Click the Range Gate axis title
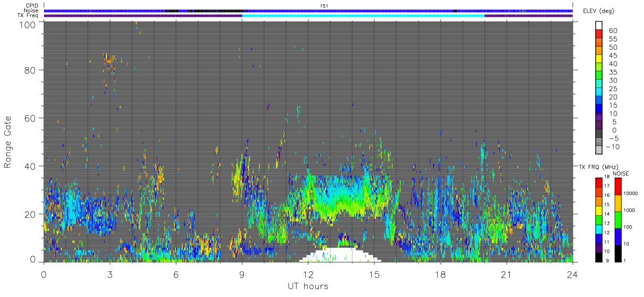Image resolution: width=644 pixels, height=297 pixels. pyautogui.click(x=8, y=141)
